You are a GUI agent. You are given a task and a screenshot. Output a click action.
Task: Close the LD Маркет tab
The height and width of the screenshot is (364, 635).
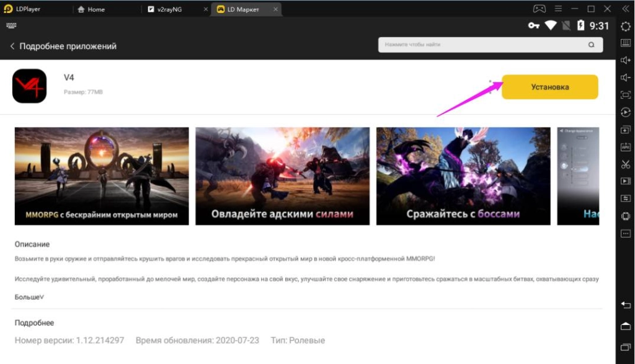tap(276, 9)
